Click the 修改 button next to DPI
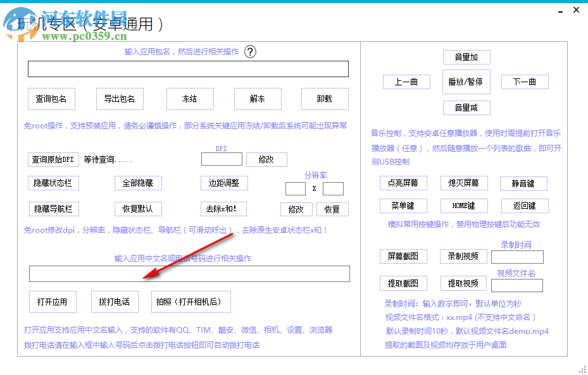This screenshot has width=588, height=375. (266, 159)
